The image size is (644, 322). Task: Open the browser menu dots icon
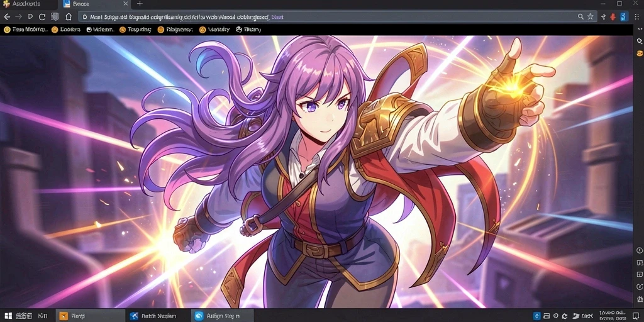pyautogui.click(x=636, y=17)
